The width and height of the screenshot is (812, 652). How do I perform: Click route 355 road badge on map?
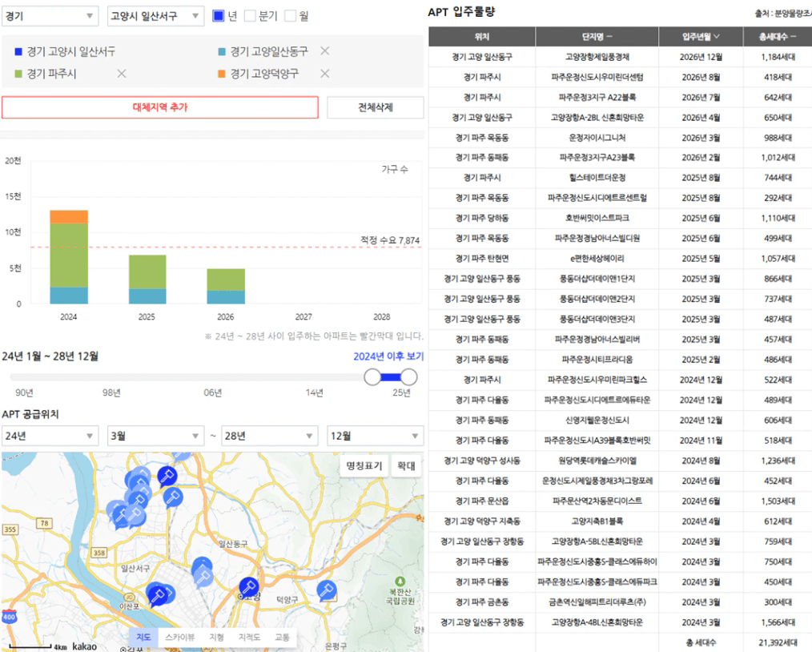tap(10, 529)
